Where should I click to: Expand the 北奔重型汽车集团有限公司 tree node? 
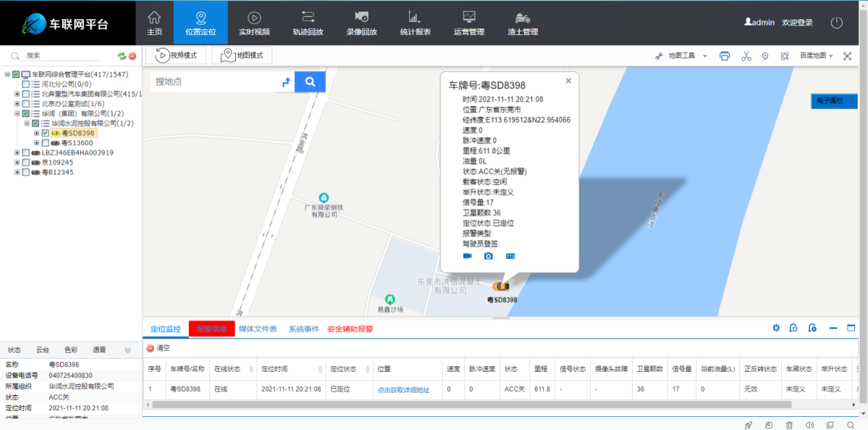coord(17,94)
